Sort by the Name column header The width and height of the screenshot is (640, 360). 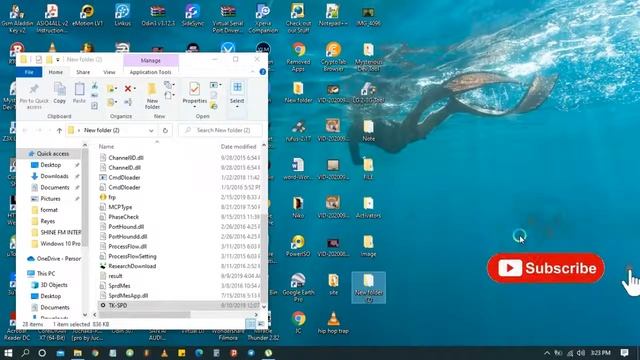click(106, 147)
